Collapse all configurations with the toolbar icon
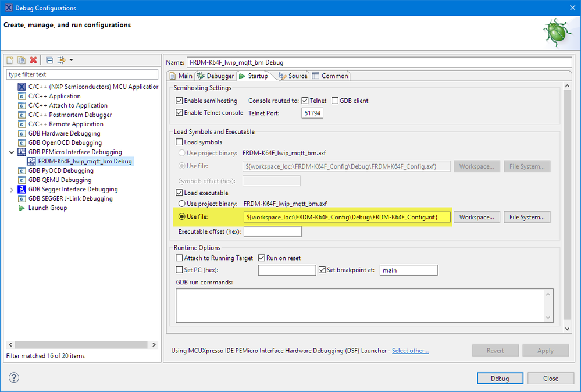Image resolution: width=581 pixels, height=392 pixels. pyautogui.click(x=49, y=60)
